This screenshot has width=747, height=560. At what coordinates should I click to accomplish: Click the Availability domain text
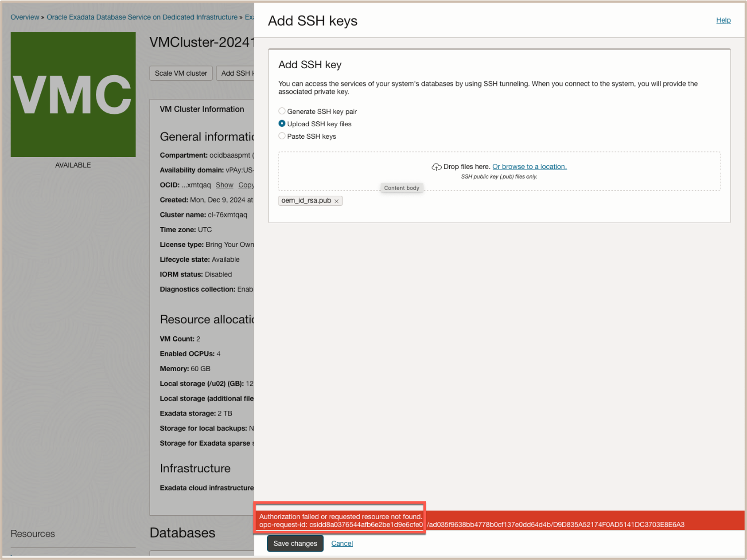pyautogui.click(x=207, y=170)
